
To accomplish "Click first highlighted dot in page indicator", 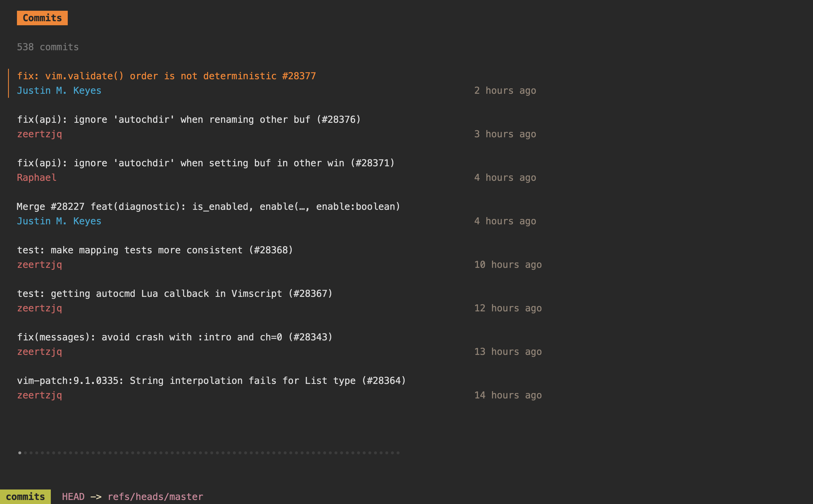I will tap(20, 453).
